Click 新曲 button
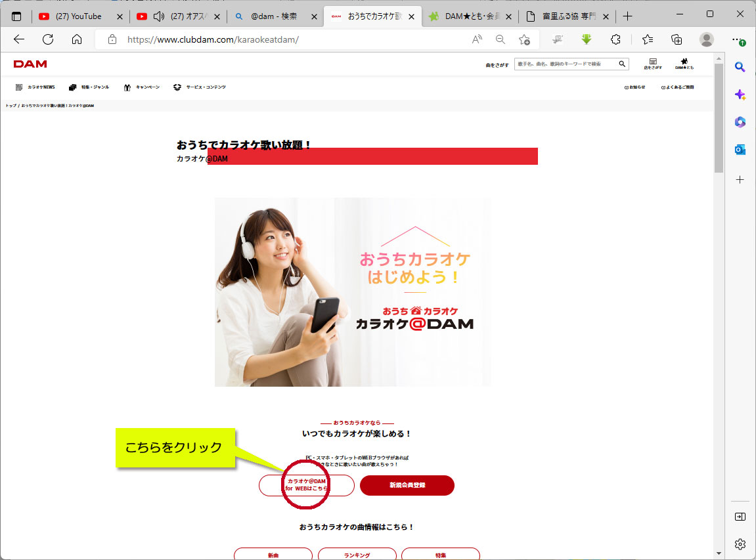Image resolution: width=756 pixels, height=560 pixels. (x=273, y=554)
